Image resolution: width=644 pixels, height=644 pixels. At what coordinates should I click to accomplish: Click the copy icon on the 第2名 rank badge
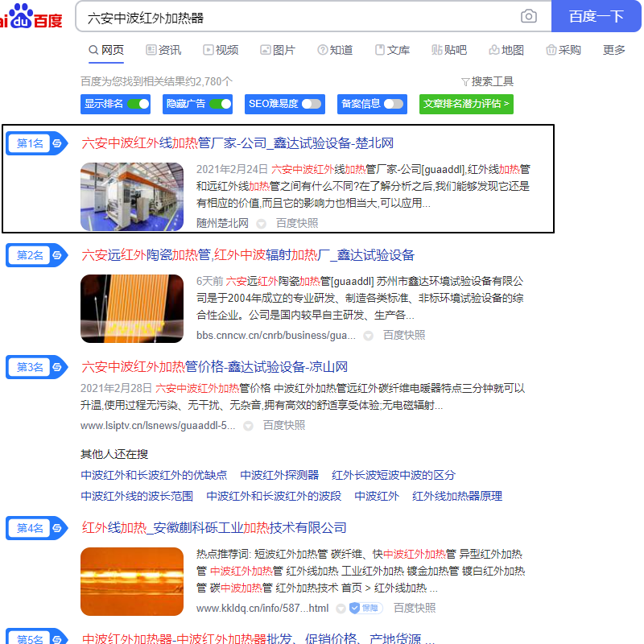(57, 255)
